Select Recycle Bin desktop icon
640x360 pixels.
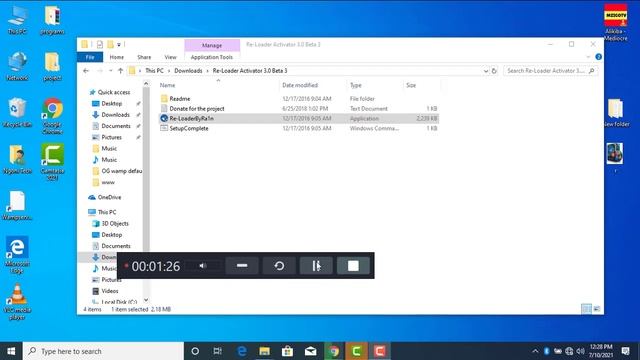click(17, 113)
